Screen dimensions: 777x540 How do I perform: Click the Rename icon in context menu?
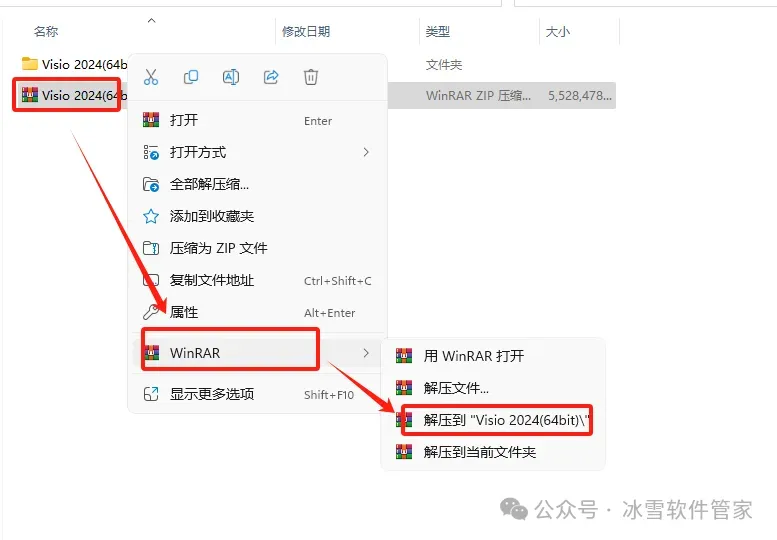[x=231, y=77]
